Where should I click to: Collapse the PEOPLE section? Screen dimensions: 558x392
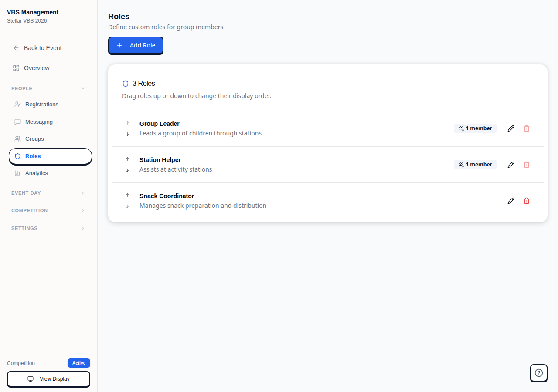pyautogui.click(x=82, y=88)
